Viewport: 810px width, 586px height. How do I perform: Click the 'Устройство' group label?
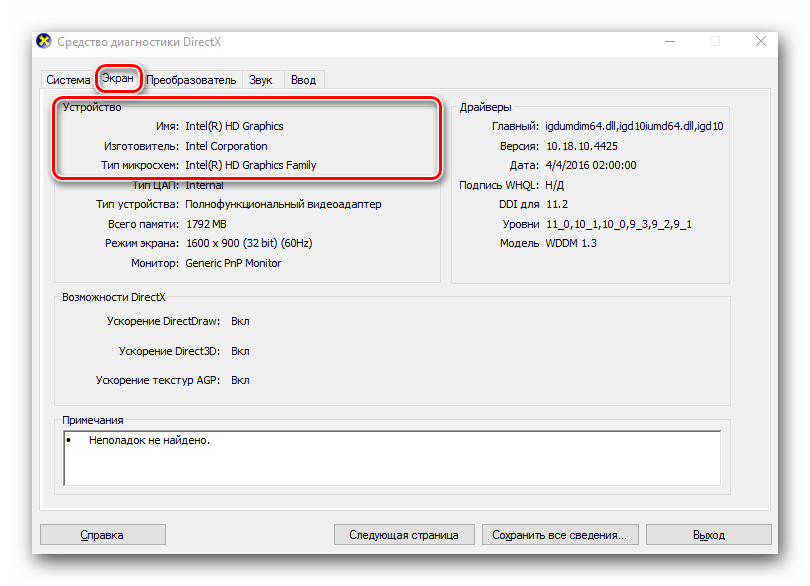(x=92, y=107)
